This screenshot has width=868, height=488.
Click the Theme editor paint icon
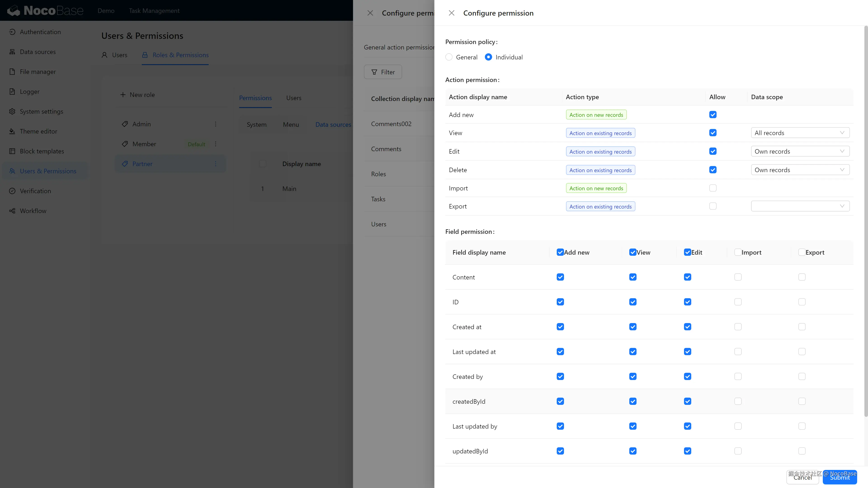tap(12, 131)
